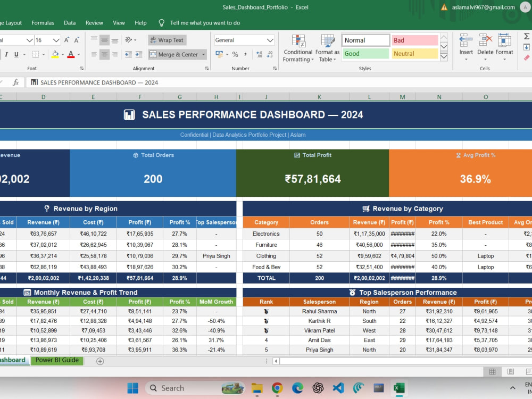
Task: Click the Insert Function fx icon
Action: [x=15, y=82]
